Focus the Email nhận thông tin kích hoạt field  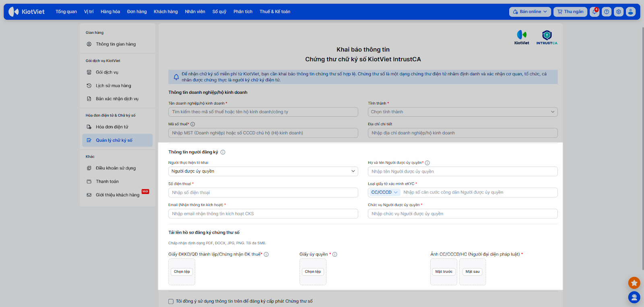click(263, 214)
